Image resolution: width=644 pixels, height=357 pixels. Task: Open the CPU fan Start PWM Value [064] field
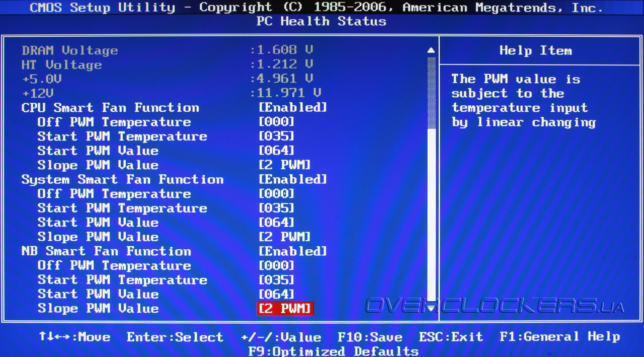tap(276, 151)
